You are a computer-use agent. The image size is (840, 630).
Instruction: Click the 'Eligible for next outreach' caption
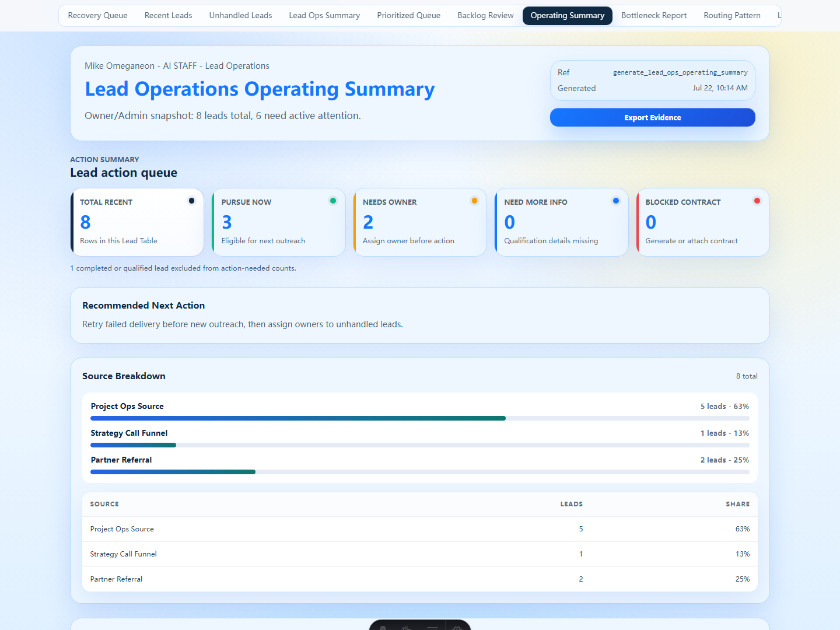263,241
